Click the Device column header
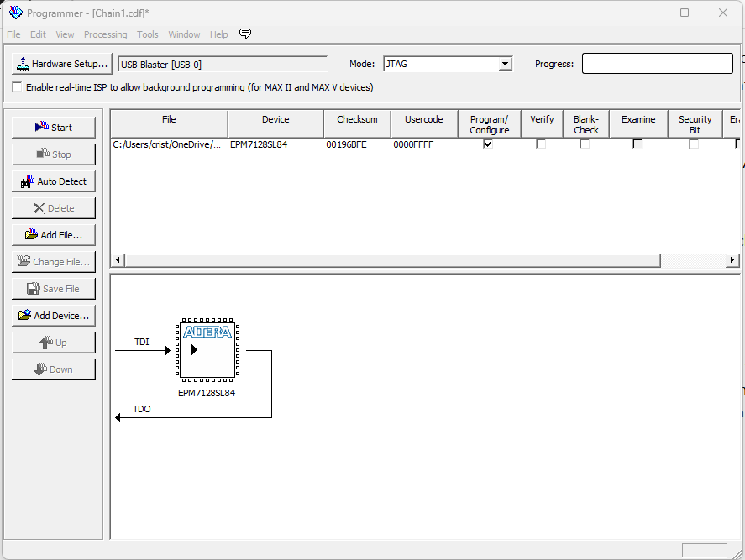This screenshot has height=560, width=745. tap(275, 120)
